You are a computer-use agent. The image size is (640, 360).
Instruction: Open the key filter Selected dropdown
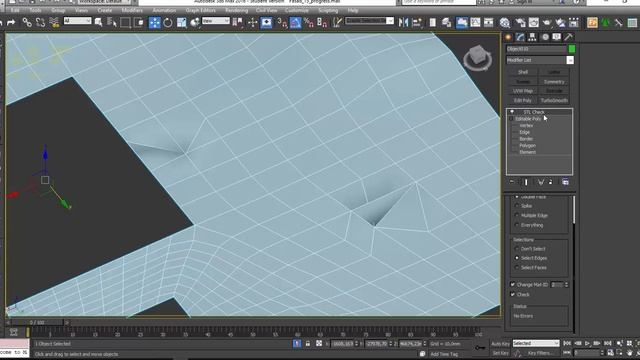(x=536, y=343)
